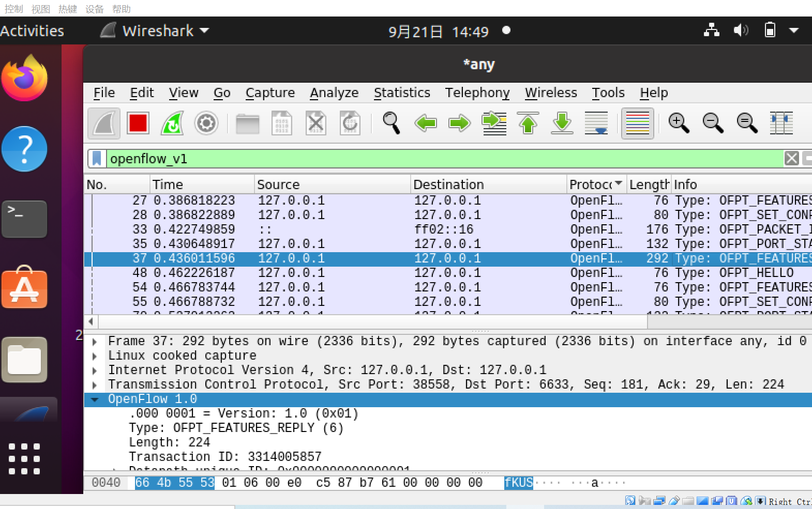The width and height of the screenshot is (812, 509).
Task: Launch Firefox from the dock
Action: [24, 78]
